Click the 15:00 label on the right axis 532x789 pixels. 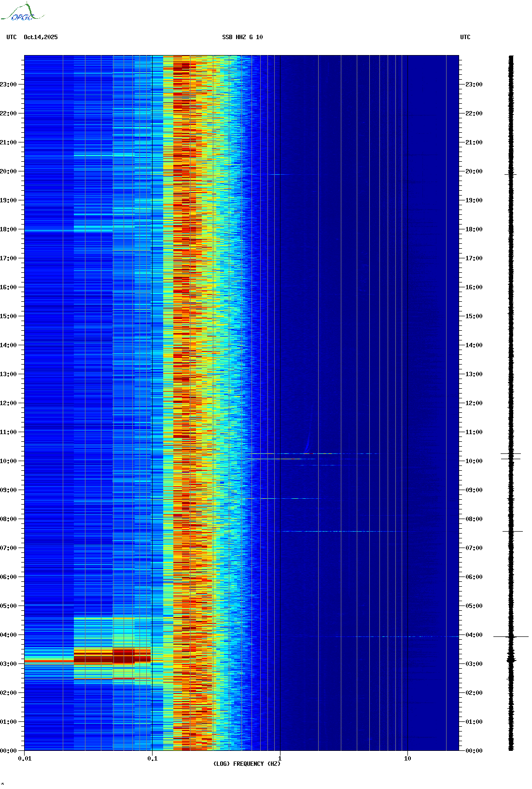(x=473, y=316)
